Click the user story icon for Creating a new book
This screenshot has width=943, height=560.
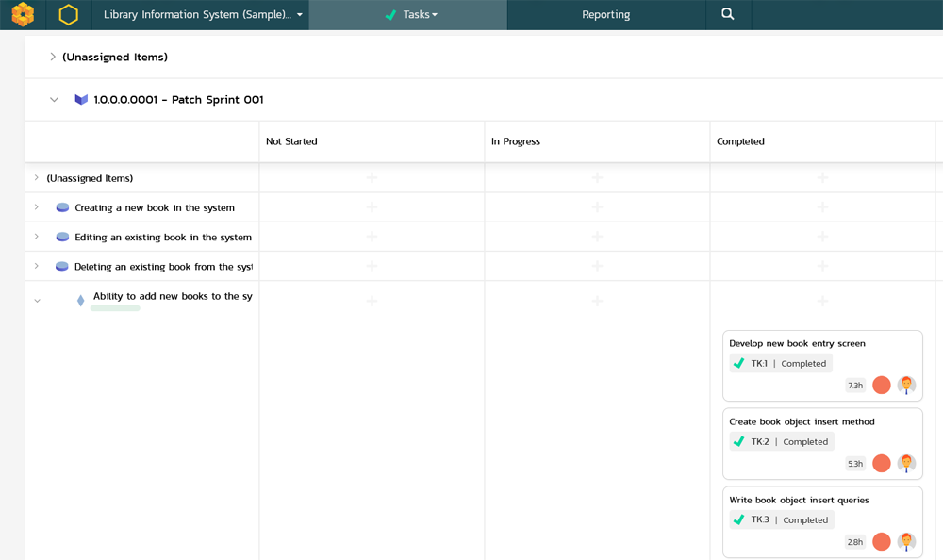[x=61, y=207]
